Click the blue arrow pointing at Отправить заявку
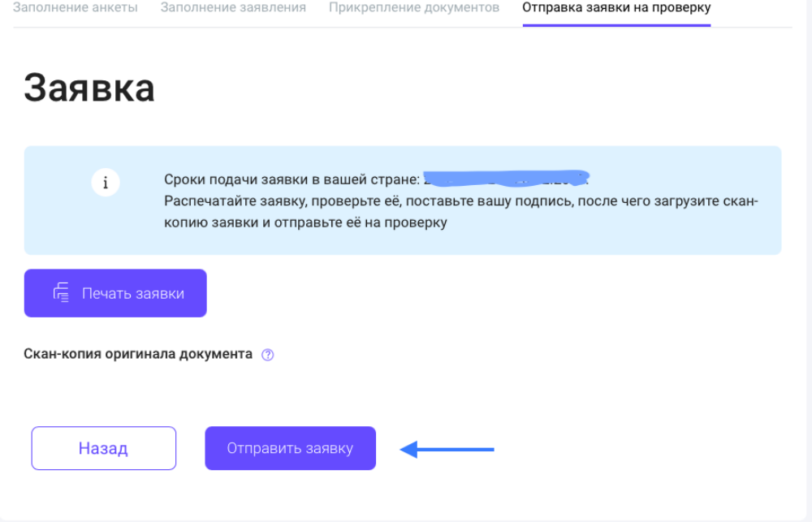The height and width of the screenshot is (522, 812). tap(447, 449)
